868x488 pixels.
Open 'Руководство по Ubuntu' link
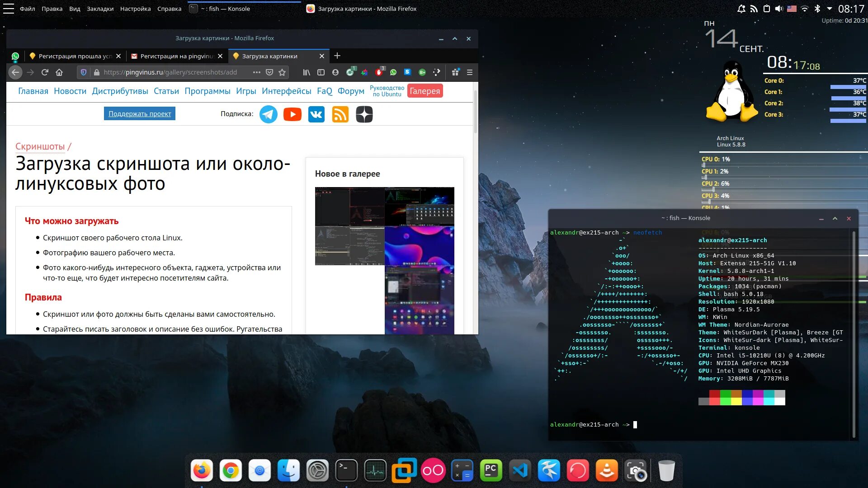tap(387, 91)
